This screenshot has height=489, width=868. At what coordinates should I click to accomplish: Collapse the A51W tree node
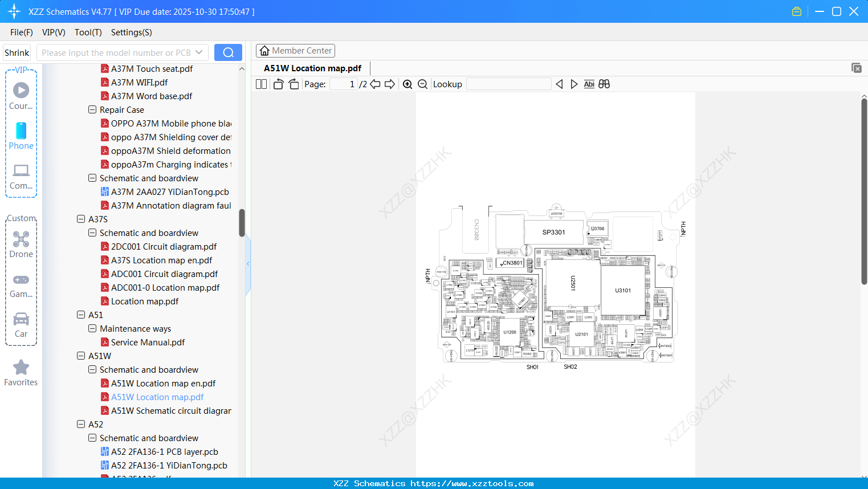click(80, 356)
